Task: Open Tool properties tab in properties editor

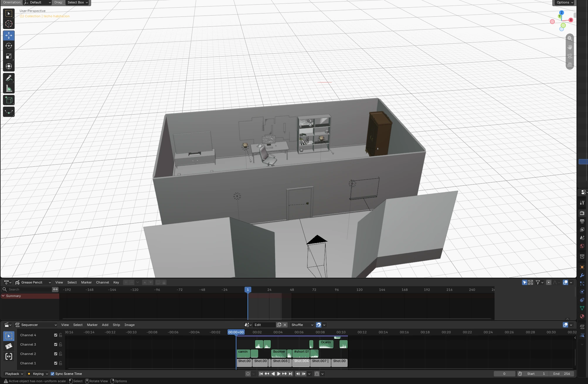Action: (x=582, y=203)
